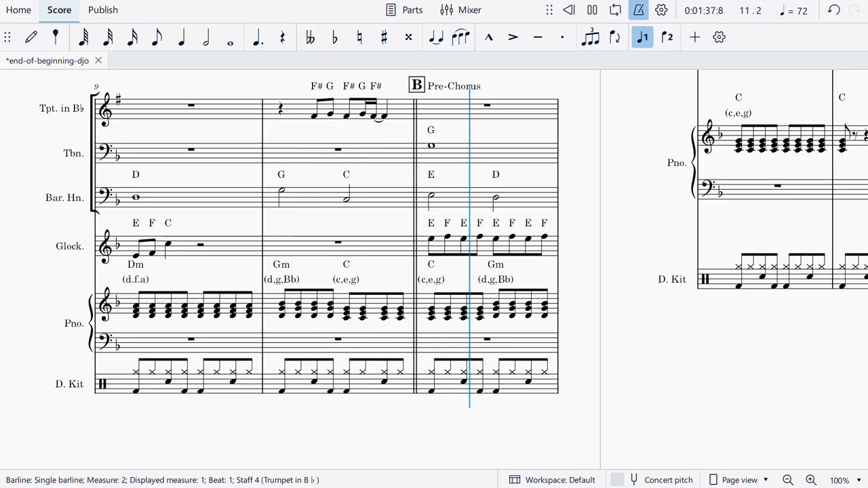
Task: Toggle the sharp accidental
Action: tap(384, 37)
